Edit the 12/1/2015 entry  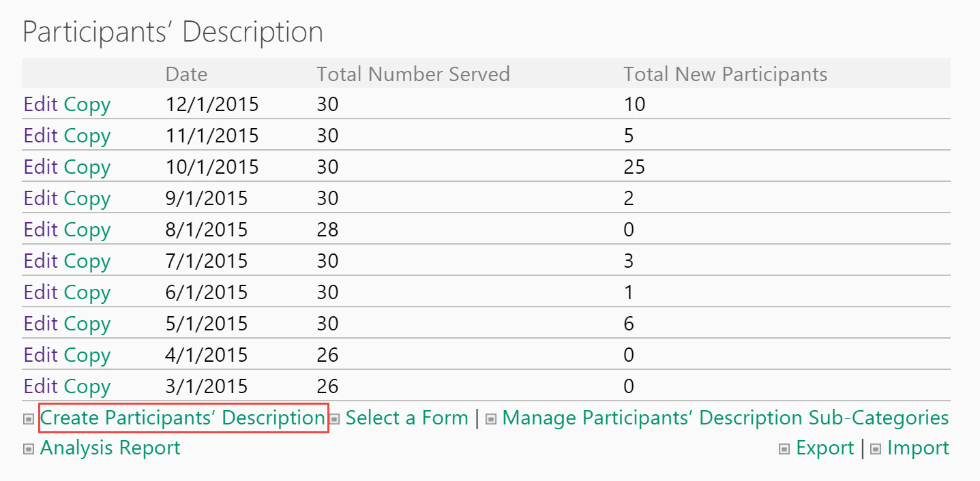[x=41, y=104]
